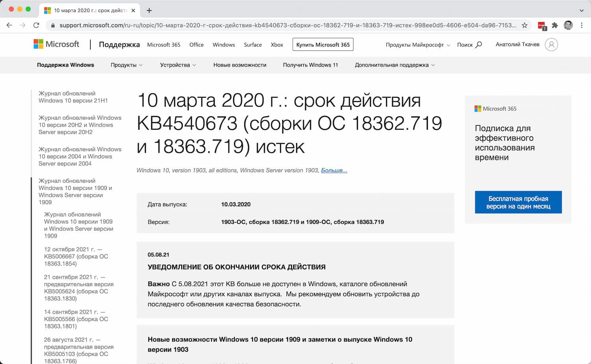Click the browser back arrow
Image resolution: width=591 pixels, height=364 pixels.
click(x=9, y=25)
